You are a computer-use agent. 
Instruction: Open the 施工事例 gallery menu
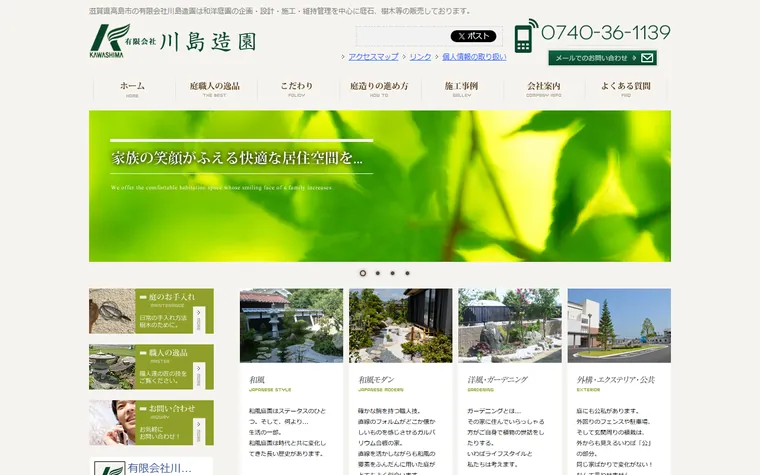tap(461, 89)
